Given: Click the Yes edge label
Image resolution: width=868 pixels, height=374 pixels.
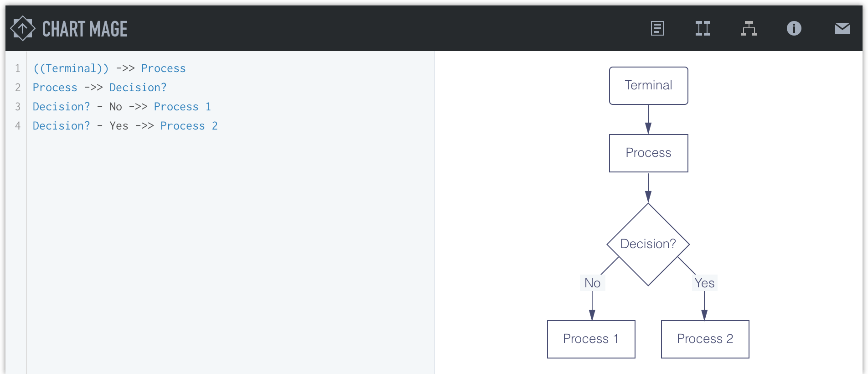Looking at the screenshot, I should click(x=704, y=283).
